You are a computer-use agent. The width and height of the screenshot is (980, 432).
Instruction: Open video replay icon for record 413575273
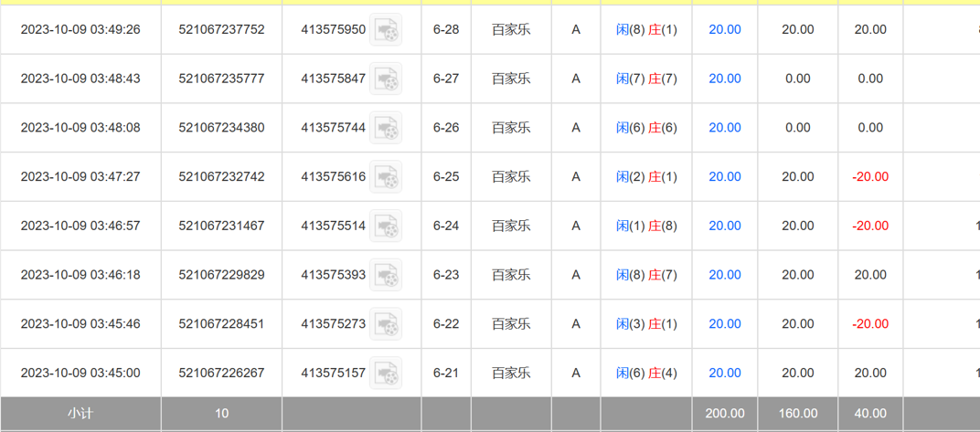[386, 324]
